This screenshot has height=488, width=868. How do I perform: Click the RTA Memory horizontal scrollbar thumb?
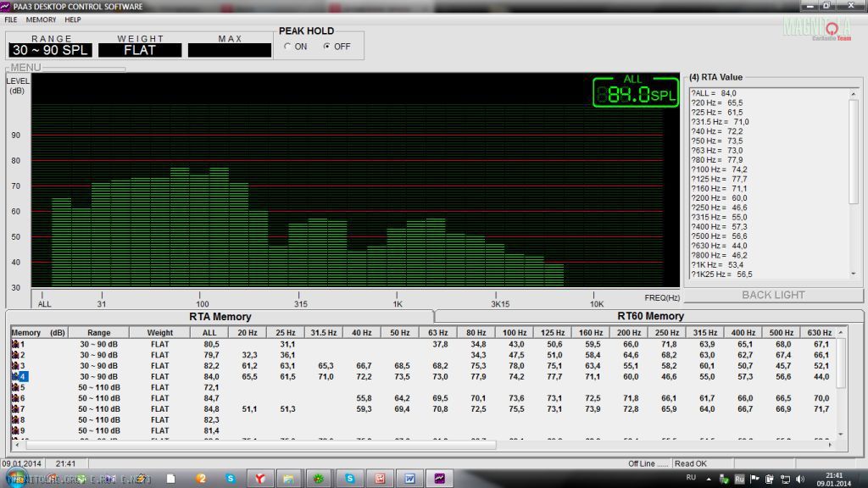261,445
